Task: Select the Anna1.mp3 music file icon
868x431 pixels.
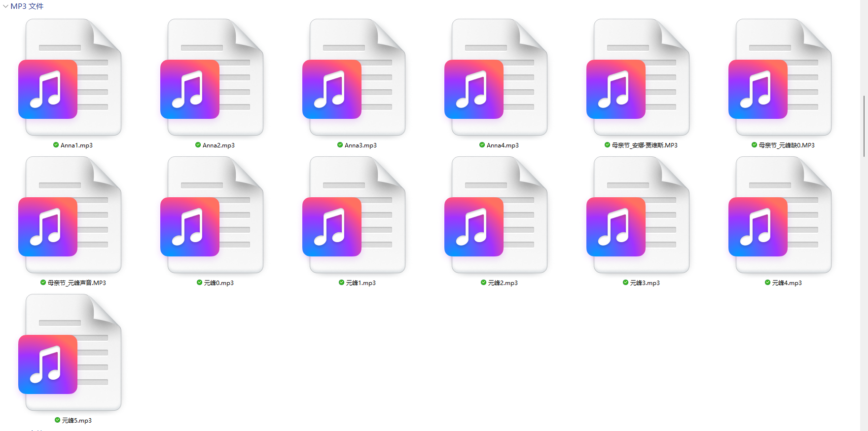Action: coord(70,77)
